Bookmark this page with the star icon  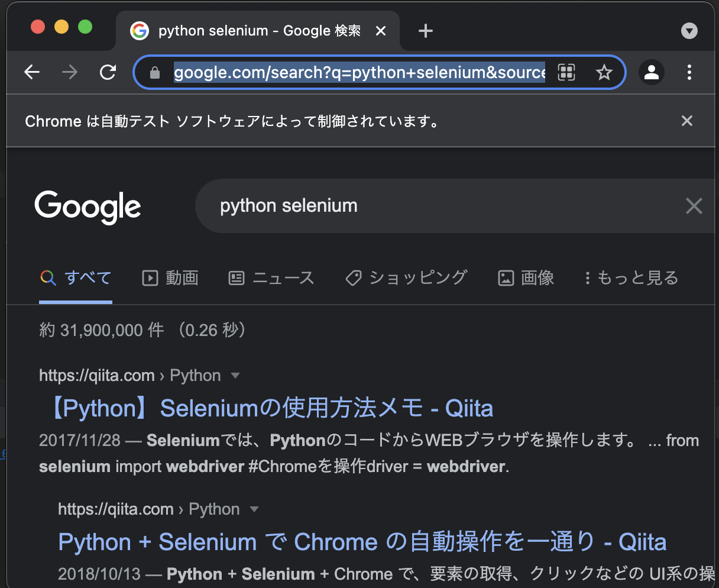(x=604, y=72)
